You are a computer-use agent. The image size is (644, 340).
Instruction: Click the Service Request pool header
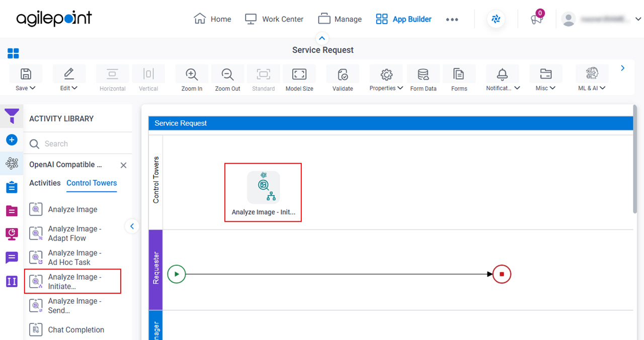coord(390,123)
